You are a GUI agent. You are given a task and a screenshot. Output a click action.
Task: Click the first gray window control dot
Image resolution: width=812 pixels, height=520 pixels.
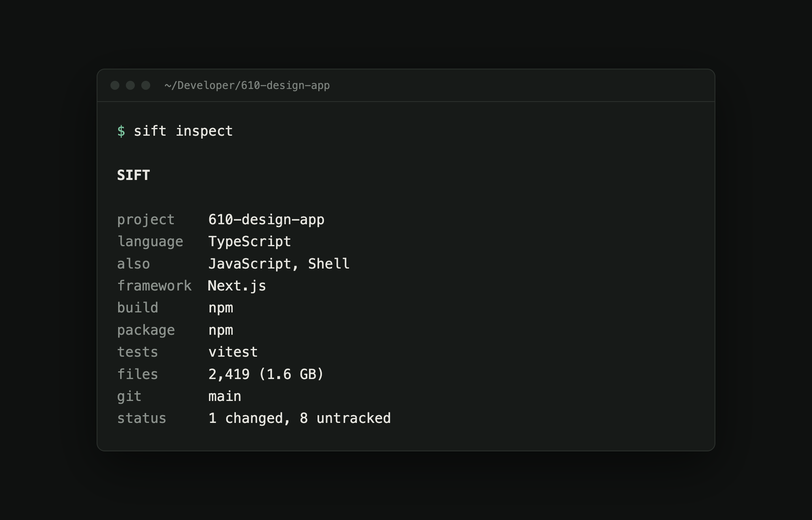[x=115, y=85]
